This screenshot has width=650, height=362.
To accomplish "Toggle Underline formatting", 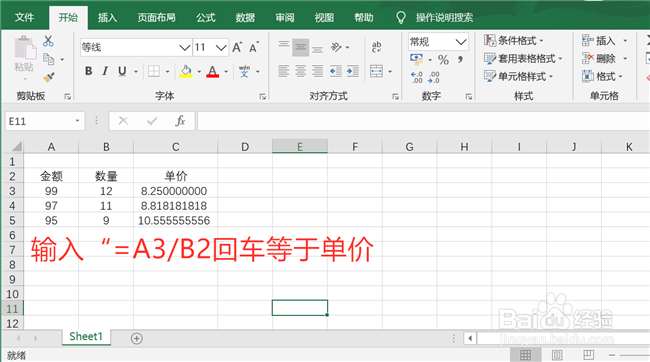I will coord(122,71).
